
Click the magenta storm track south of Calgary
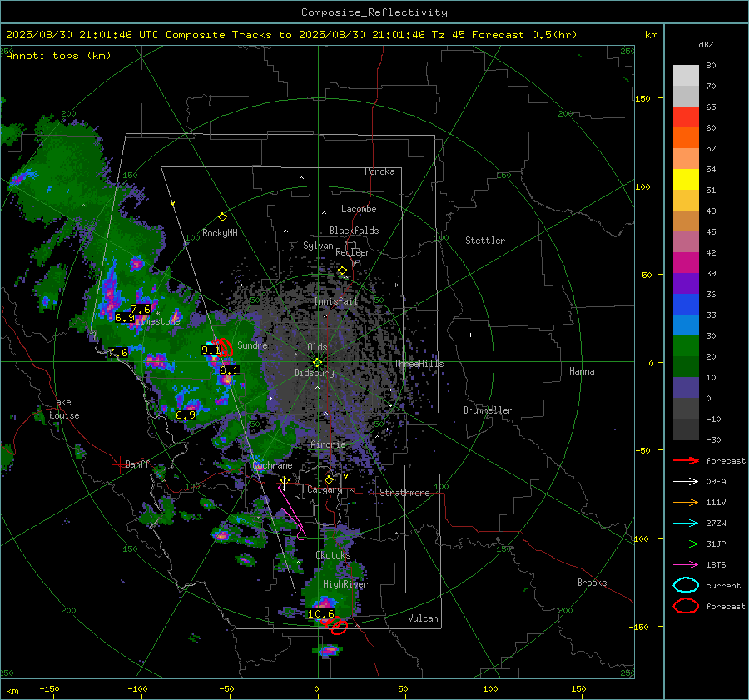pyautogui.click(x=292, y=514)
